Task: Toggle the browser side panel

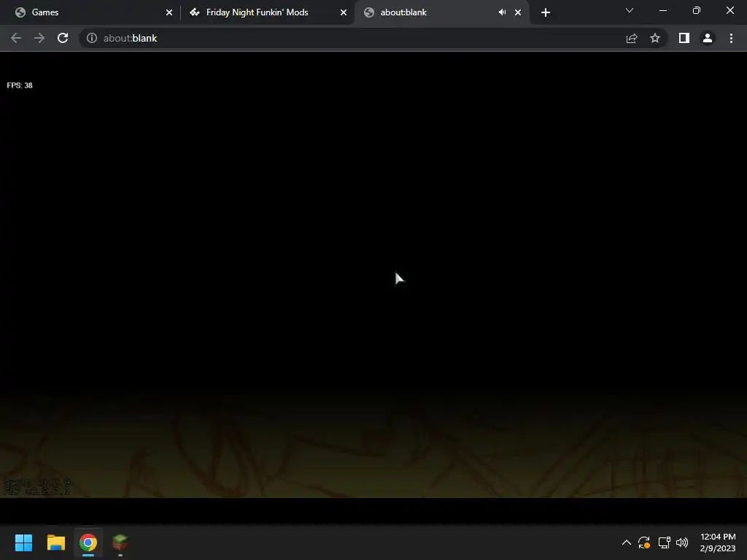Action: [x=684, y=38]
